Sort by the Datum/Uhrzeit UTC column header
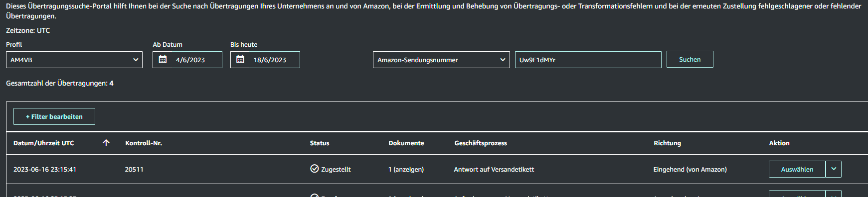Screen dimensions: 868x197 click(44, 143)
